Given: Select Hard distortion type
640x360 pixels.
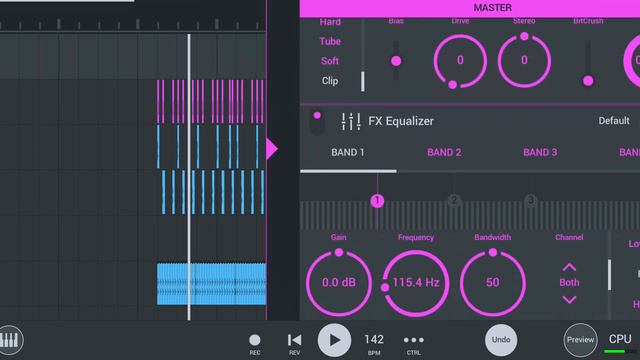Looking at the screenshot, I should point(330,22).
